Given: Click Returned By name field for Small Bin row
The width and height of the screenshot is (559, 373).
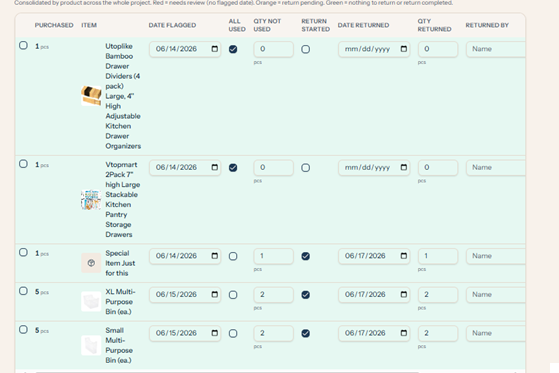Looking at the screenshot, I should [496, 333].
